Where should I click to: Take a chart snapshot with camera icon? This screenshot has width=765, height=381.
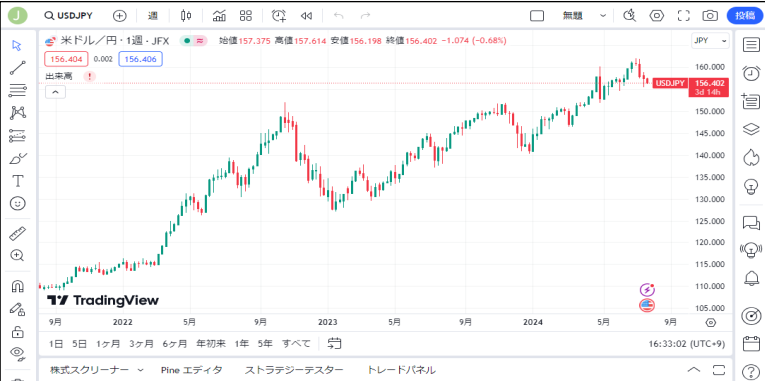tap(710, 16)
